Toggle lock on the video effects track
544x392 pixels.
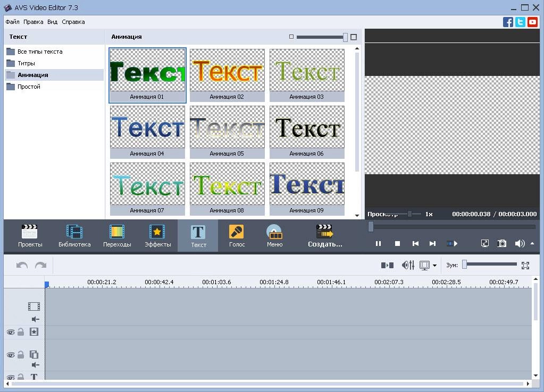tap(21, 331)
